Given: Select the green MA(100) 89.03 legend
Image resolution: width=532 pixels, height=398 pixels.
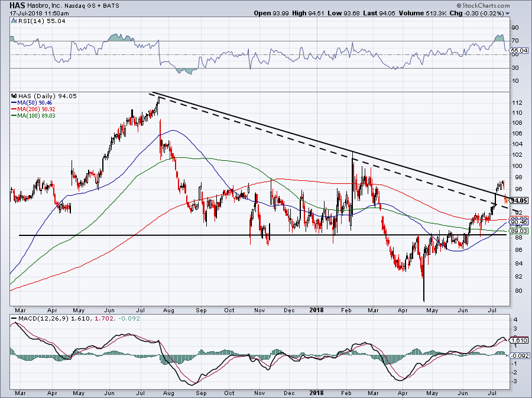Looking at the screenshot, I should pos(33,116).
